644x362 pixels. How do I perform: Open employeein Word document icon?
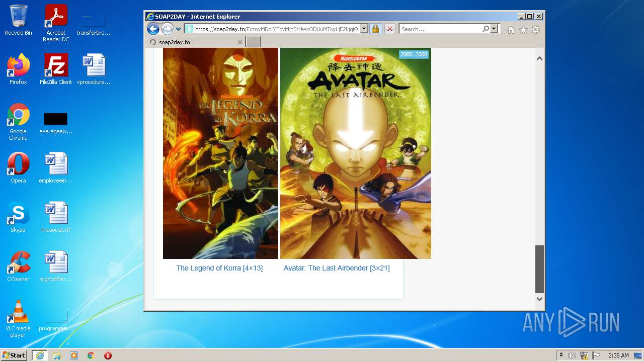point(56,168)
